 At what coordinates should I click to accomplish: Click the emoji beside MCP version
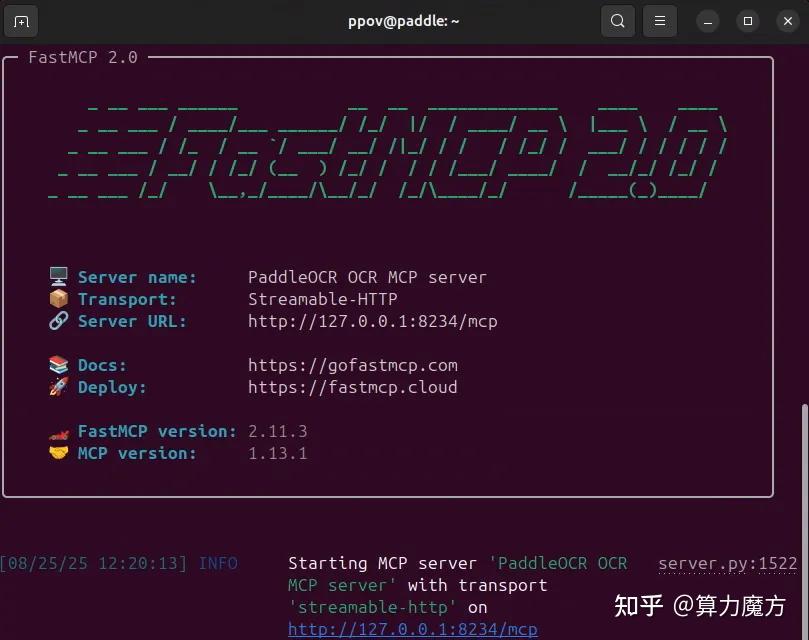[x=58, y=452]
